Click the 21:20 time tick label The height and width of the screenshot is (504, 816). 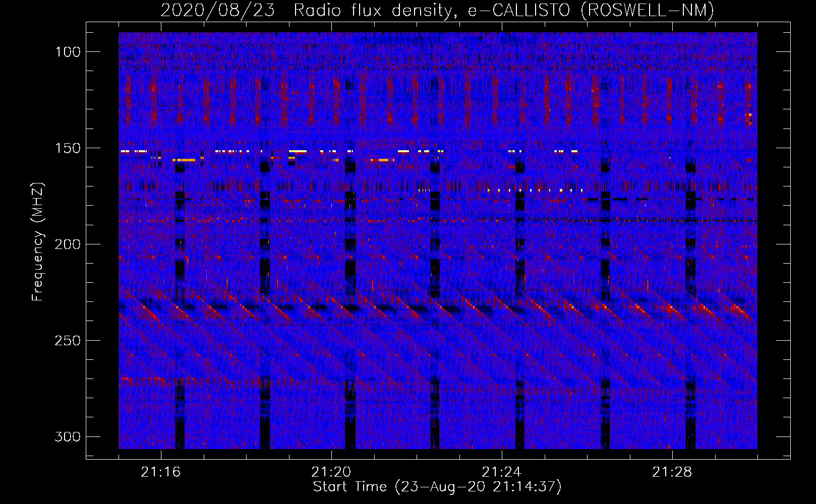tap(331, 472)
